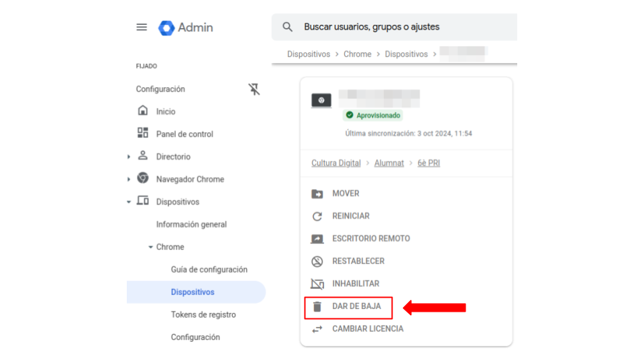Open Guía de configuración page
Screen dimensions: 644x362
209,269
